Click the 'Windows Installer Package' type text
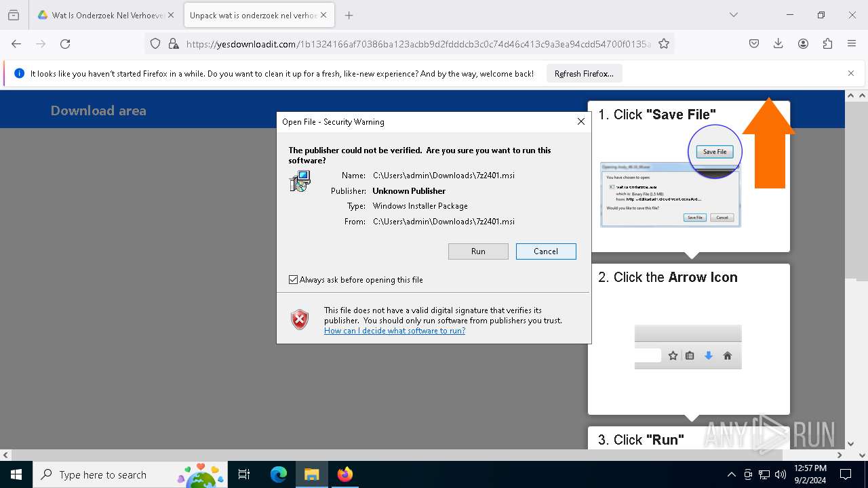This screenshot has width=868, height=488. pos(420,206)
